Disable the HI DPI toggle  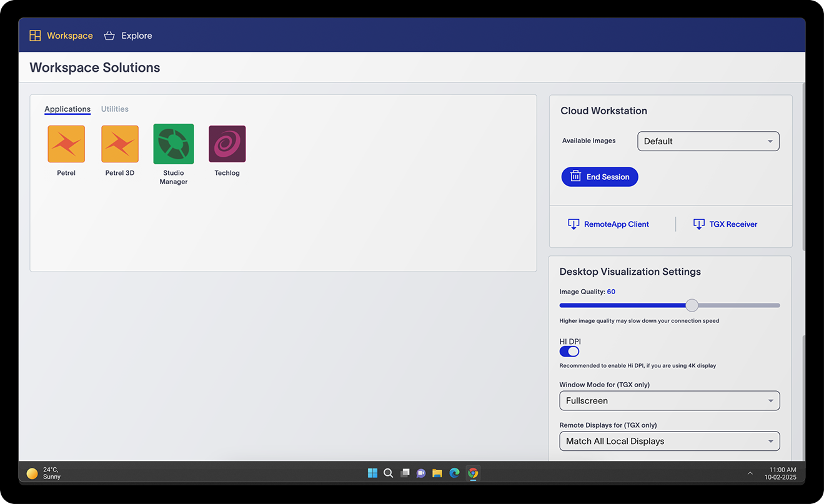[569, 352]
